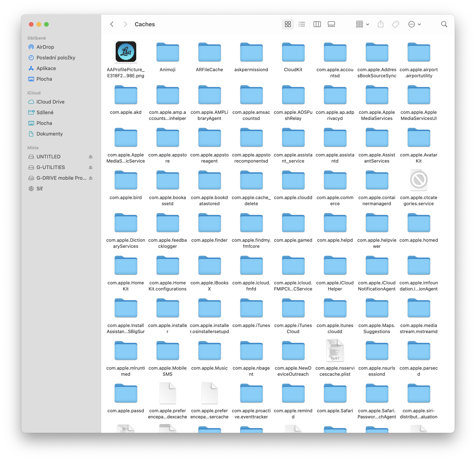
Task: Open the Group By dropdown
Action: (362, 24)
